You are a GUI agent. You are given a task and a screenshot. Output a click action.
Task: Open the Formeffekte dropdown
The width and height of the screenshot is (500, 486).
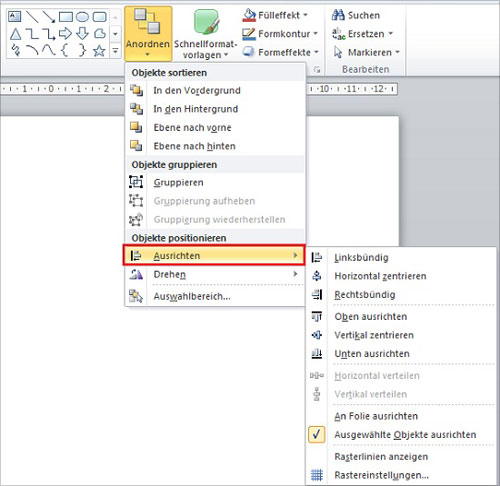coord(280,52)
